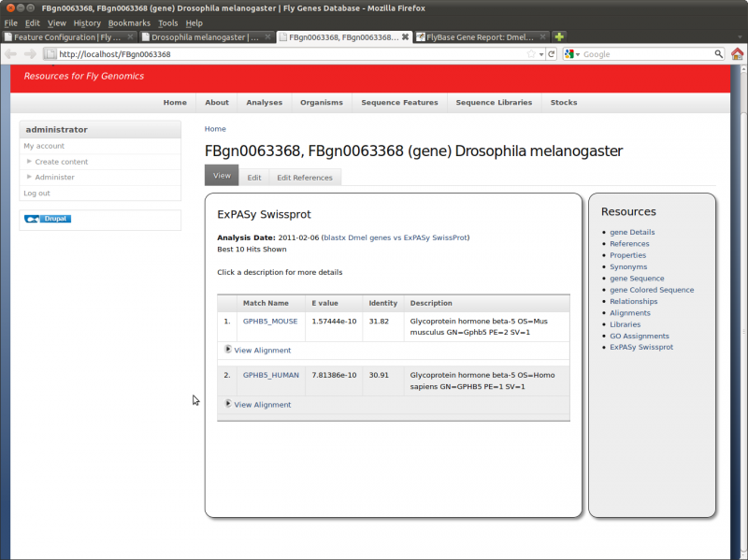
Task: Expand View Alignment for GPHB5_MOUSE
Action: pos(258,351)
